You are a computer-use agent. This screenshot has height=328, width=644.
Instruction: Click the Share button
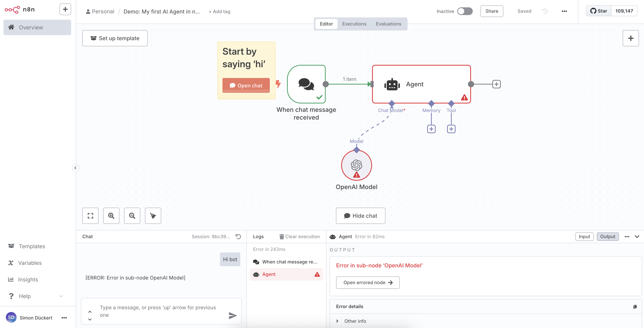click(492, 11)
